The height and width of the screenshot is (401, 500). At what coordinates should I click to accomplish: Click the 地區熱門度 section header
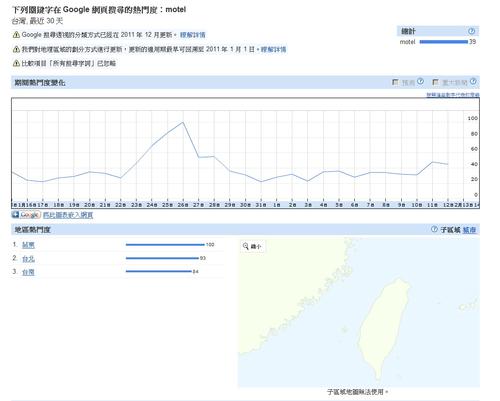click(245, 229)
